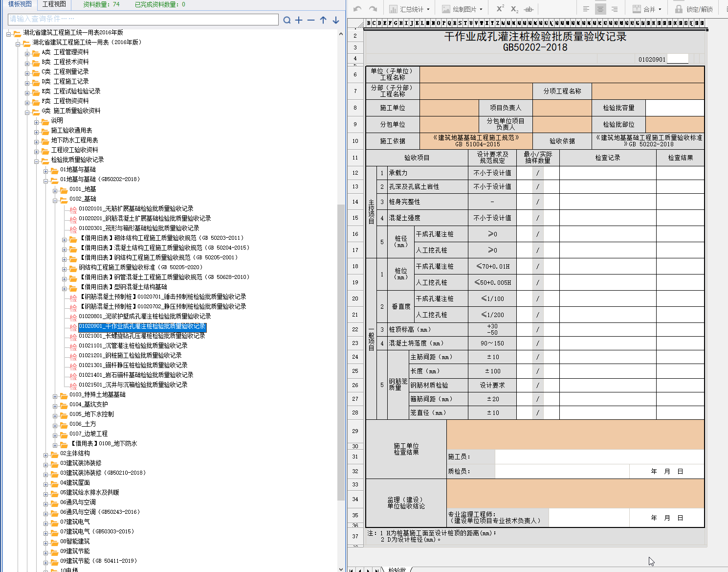Click the 承载力 检查记录 cell

click(608, 173)
